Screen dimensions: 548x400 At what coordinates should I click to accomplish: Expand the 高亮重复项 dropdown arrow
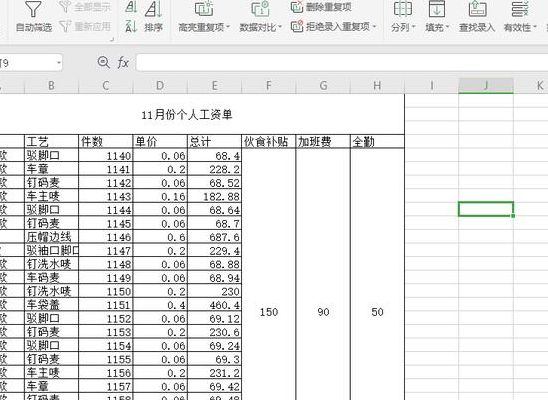coord(228,27)
